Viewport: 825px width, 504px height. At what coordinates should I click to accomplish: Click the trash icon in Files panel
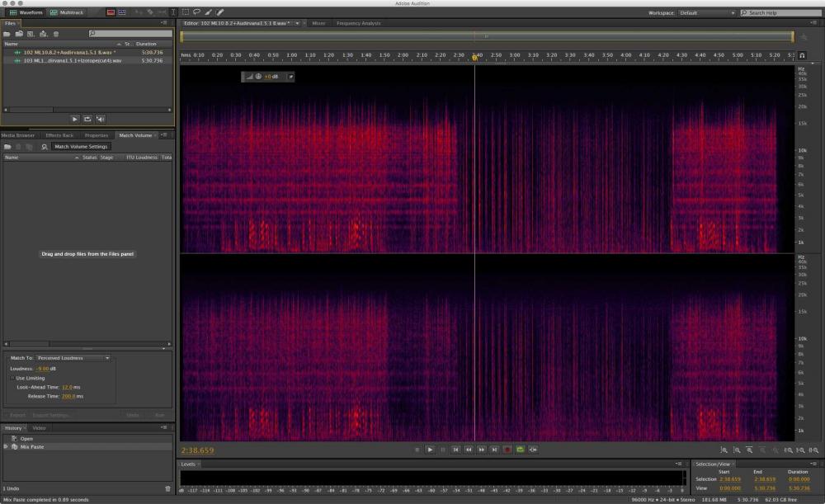(x=56, y=34)
